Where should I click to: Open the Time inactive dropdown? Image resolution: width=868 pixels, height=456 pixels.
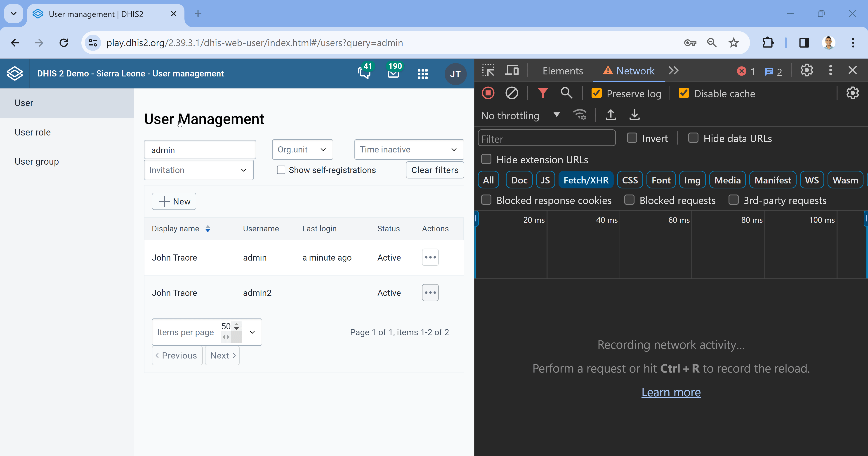click(409, 150)
